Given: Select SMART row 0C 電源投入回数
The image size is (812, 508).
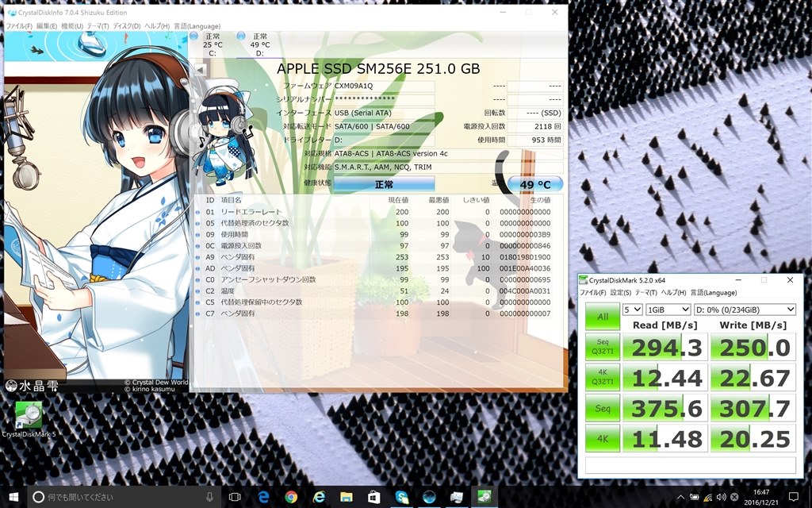Looking at the screenshot, I should tap(373, 246).
